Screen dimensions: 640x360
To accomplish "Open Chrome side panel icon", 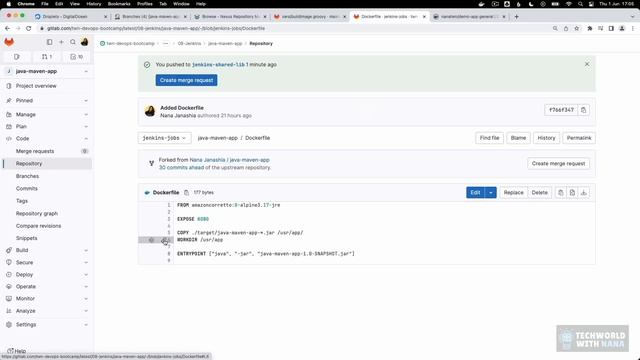I will tap(611, 29).
